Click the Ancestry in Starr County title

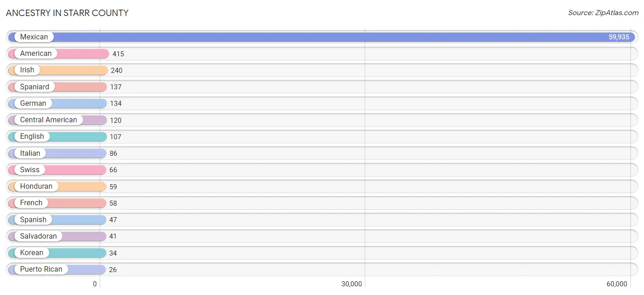(x=67, y=13)
